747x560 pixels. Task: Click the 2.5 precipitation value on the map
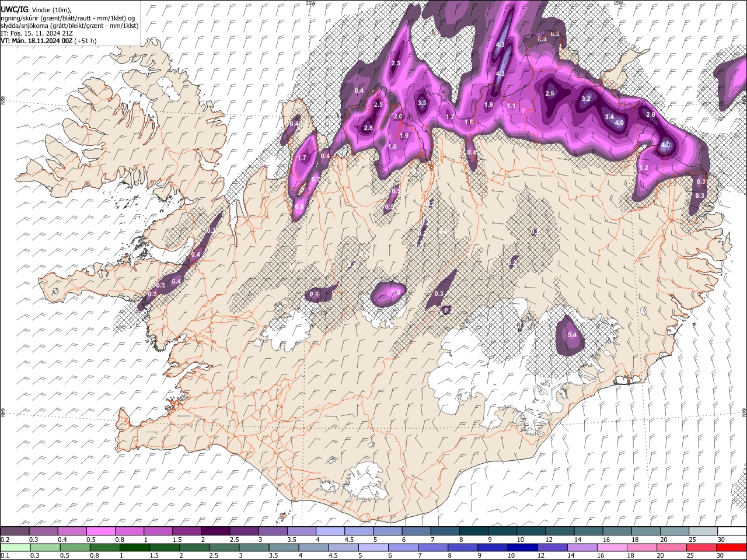point(378,104)
